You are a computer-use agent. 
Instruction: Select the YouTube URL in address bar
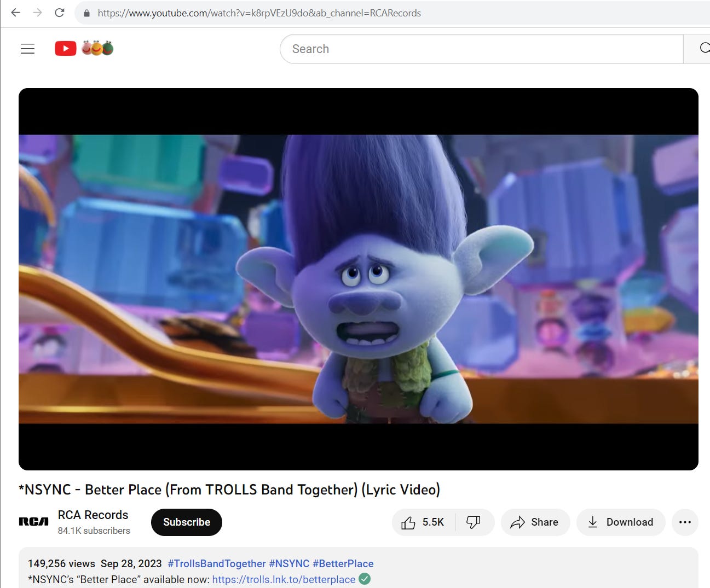(x=259, y=13)
